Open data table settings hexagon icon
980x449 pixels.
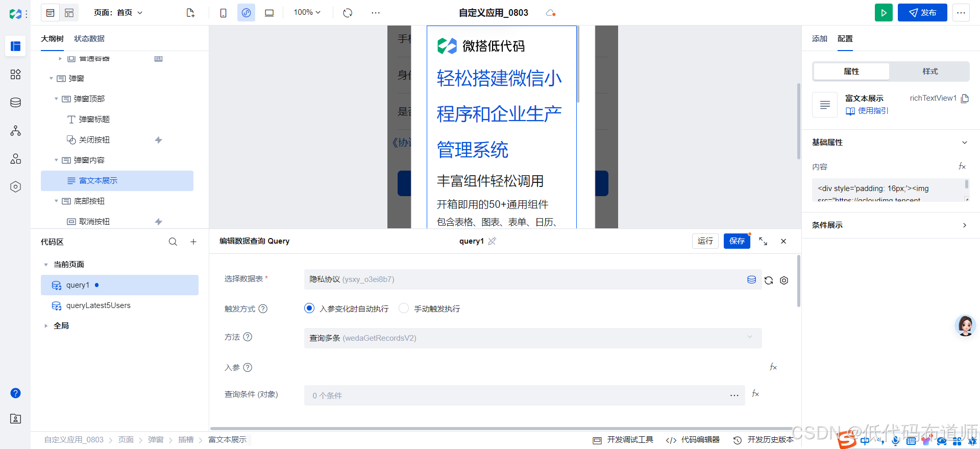pos(784,280)
